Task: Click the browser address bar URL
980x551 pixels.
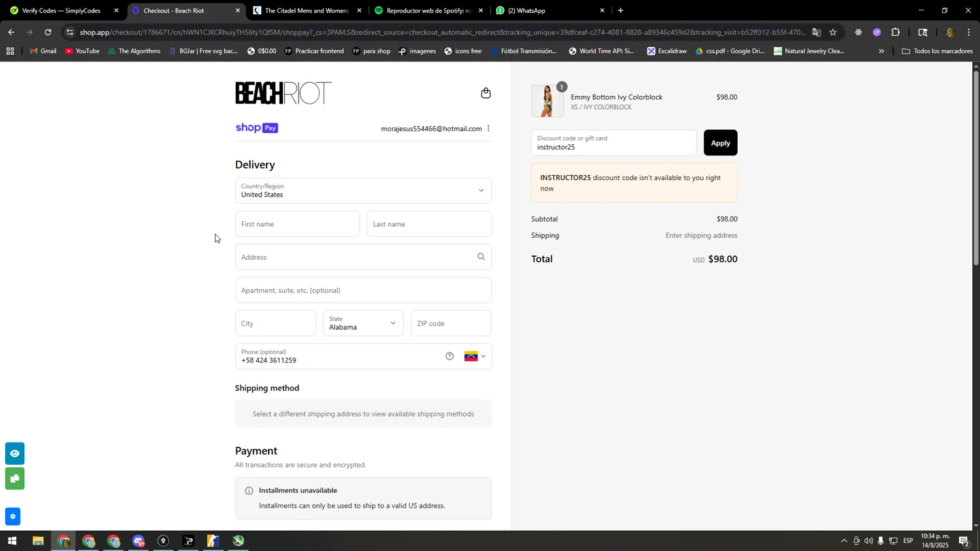Action: point(442,32)
